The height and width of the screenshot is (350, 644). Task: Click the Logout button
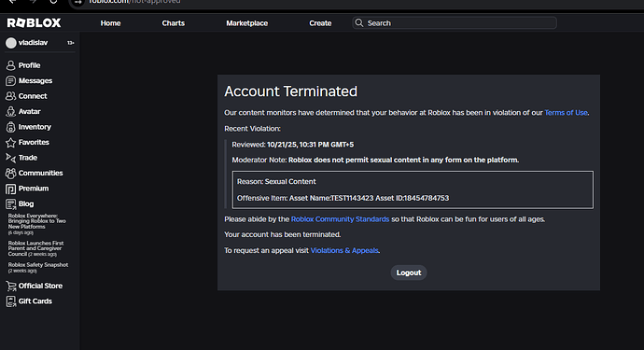pyautogui.click(x=409, y=273)
